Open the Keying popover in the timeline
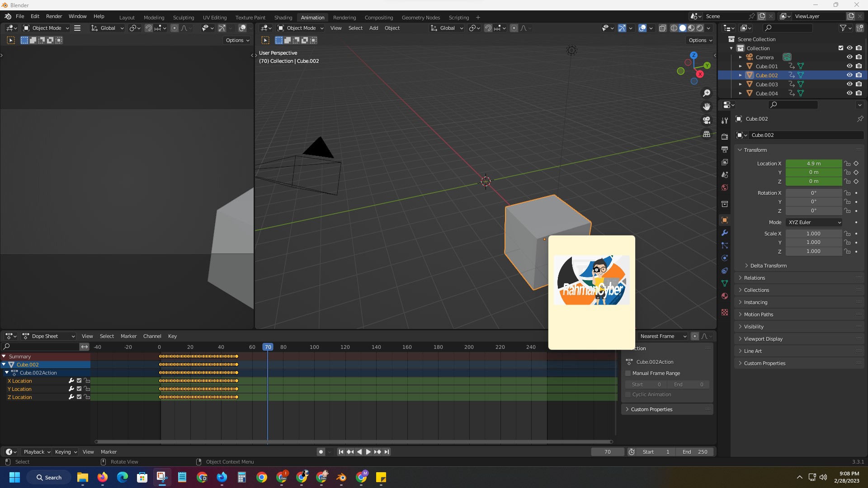 (66, 452)
